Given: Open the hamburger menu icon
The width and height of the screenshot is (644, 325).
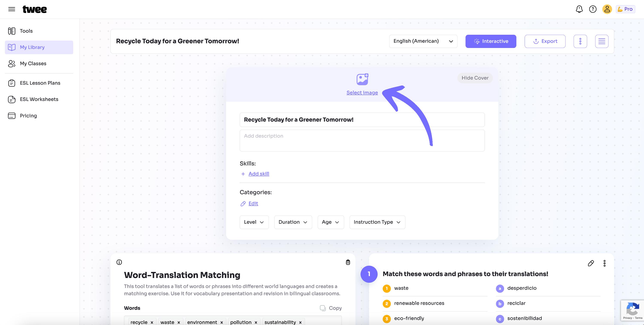Looking at the screenshot, I should pyautogui.click(x=12, y=9).
